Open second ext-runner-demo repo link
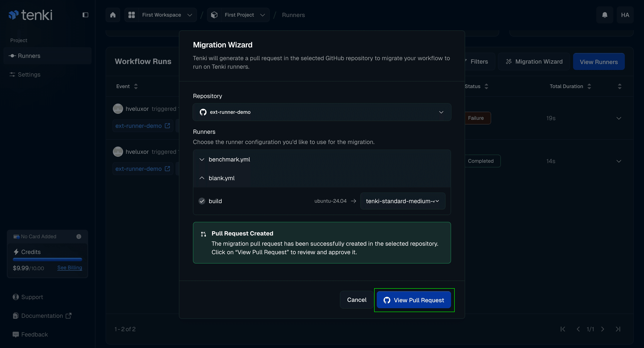The height and width of the screenshot is (348, 644). (x=143, y=168)
